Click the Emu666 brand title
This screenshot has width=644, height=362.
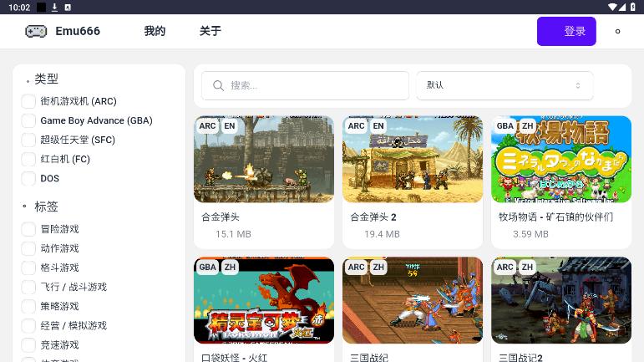click(x=78, y=31)
